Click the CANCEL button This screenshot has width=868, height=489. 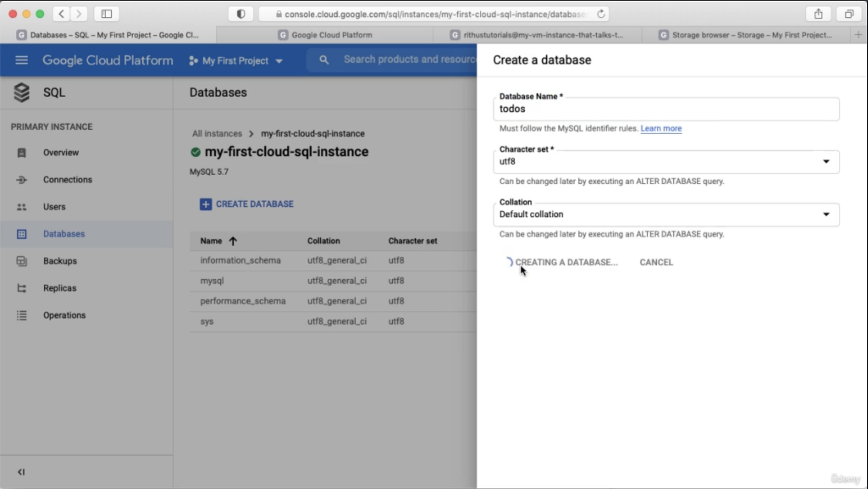656,262
